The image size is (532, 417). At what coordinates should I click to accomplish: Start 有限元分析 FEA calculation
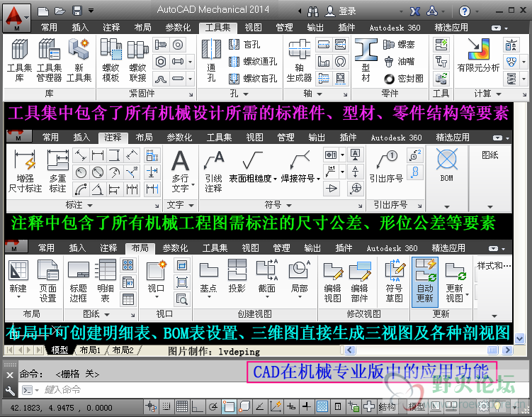(478, 55)
